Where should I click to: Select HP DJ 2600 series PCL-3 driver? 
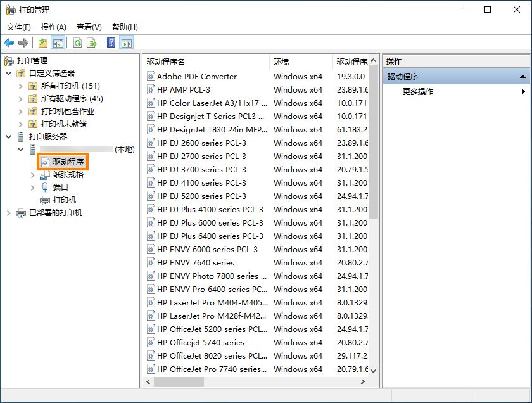pyautogui.click(x=257, y=143)
